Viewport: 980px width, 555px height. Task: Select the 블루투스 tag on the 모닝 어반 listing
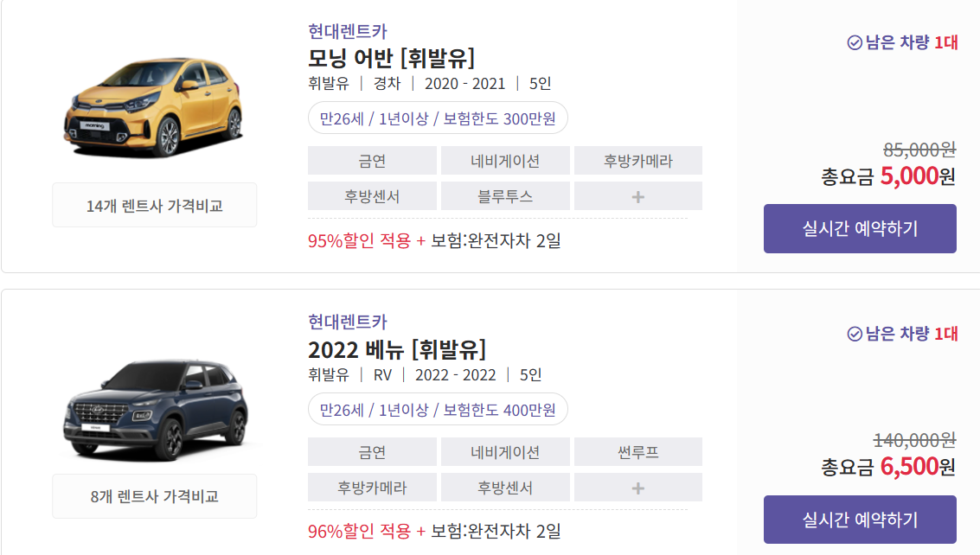(505, 195)
